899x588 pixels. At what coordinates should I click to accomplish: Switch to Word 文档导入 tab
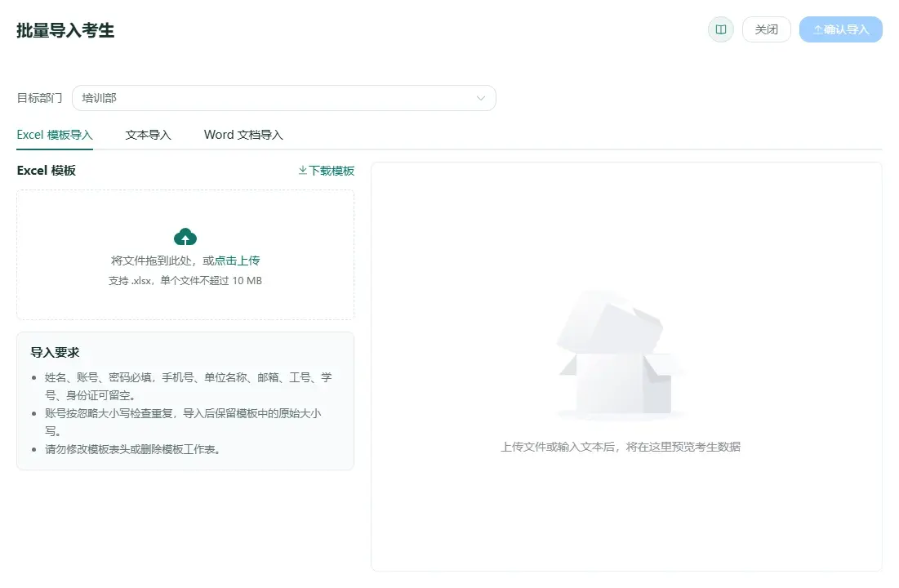click(243, 135)
